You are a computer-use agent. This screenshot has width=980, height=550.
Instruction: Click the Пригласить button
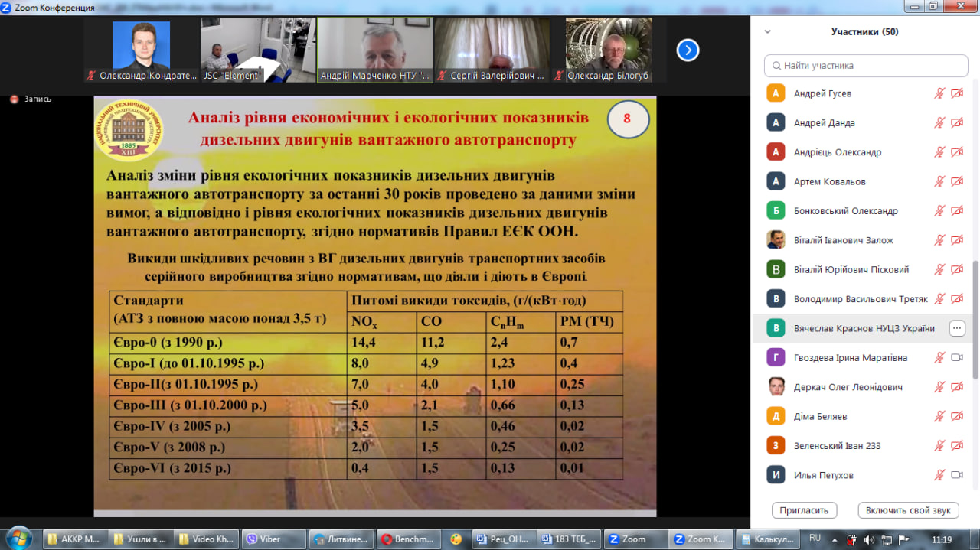click(804, 510)
